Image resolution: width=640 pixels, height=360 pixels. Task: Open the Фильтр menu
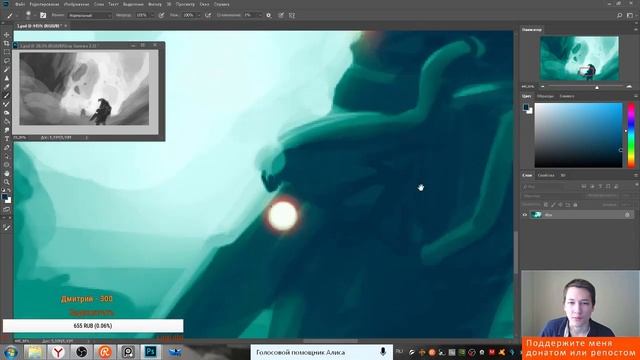tap(155, 4)
